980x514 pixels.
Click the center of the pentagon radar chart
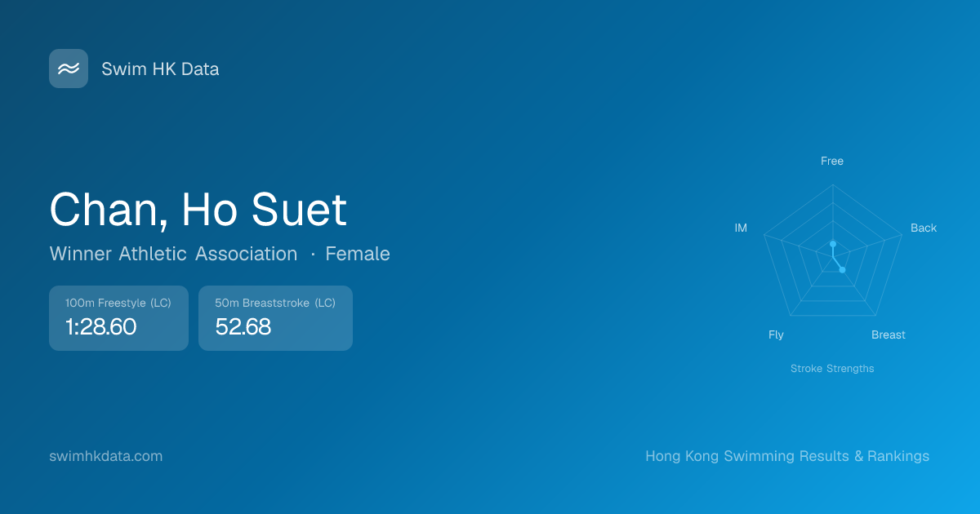pyautogui.click(x=833, y=257)
